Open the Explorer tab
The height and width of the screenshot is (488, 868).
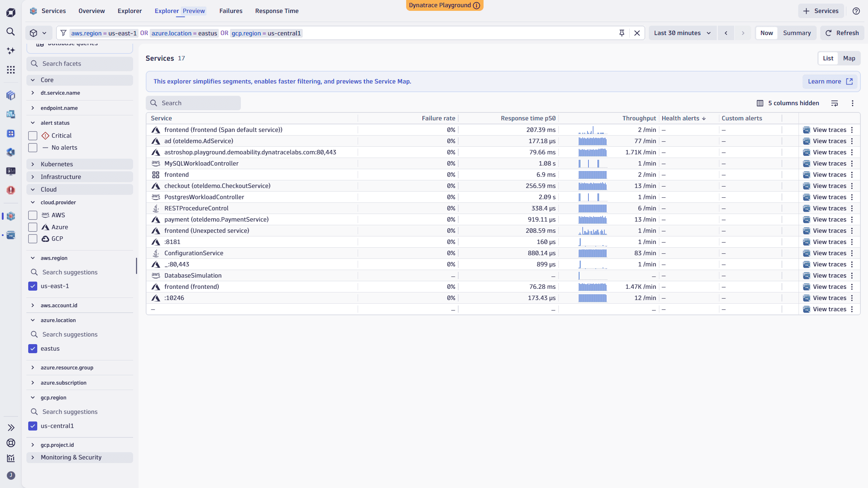coord(129,11)
